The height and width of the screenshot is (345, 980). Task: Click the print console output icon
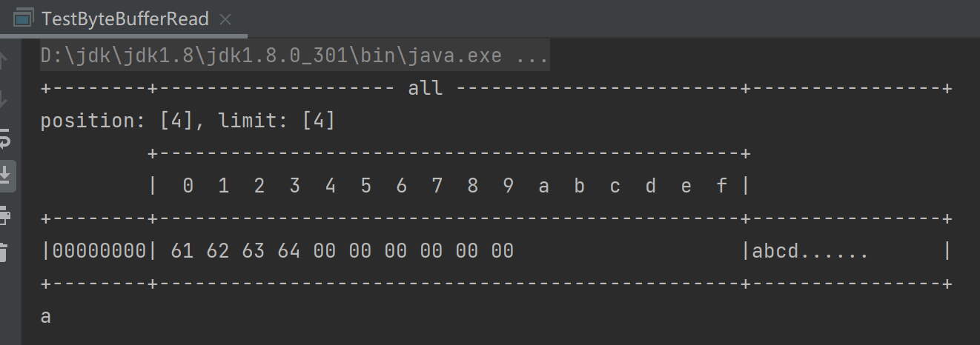click(6, 215)
